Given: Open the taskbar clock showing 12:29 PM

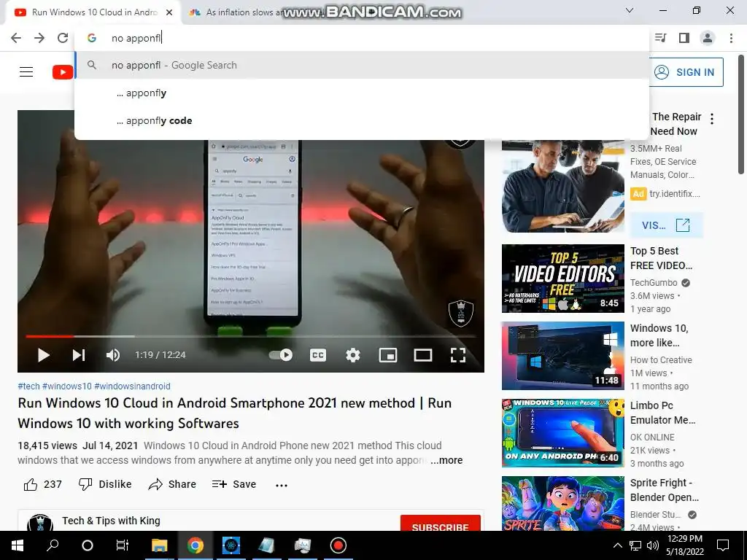Looking at the screenshot, I should click(x=685, y=545).
